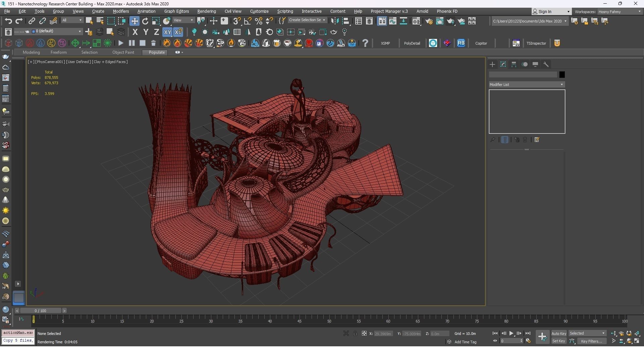
Task: Open the Modify panel tab icon
Action: (503, 64)
